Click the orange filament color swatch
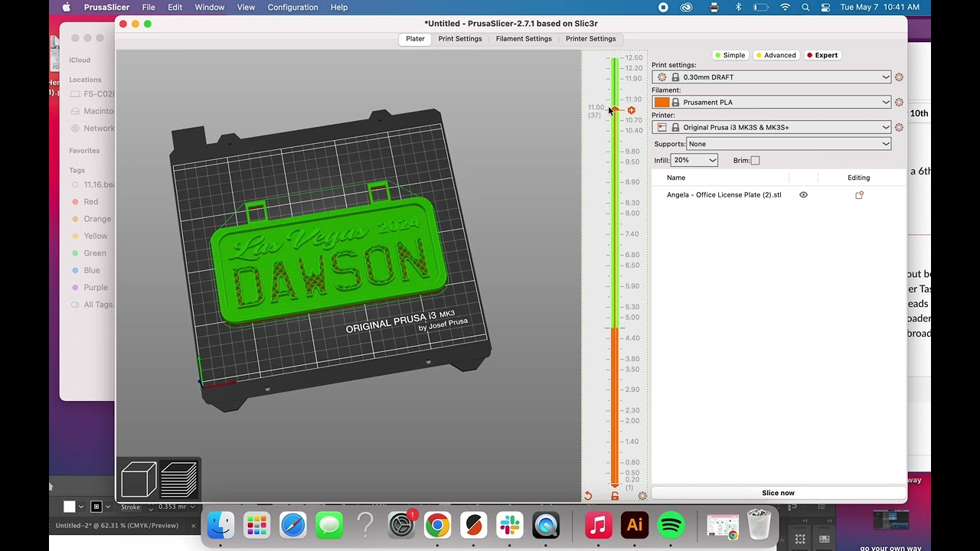This screenshot has width=980, height=551. click(662, 103)
